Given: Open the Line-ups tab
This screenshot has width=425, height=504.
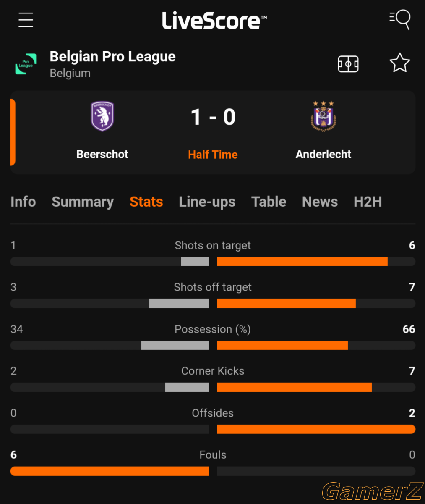Looking at the screenshot, I should [207, 202].
